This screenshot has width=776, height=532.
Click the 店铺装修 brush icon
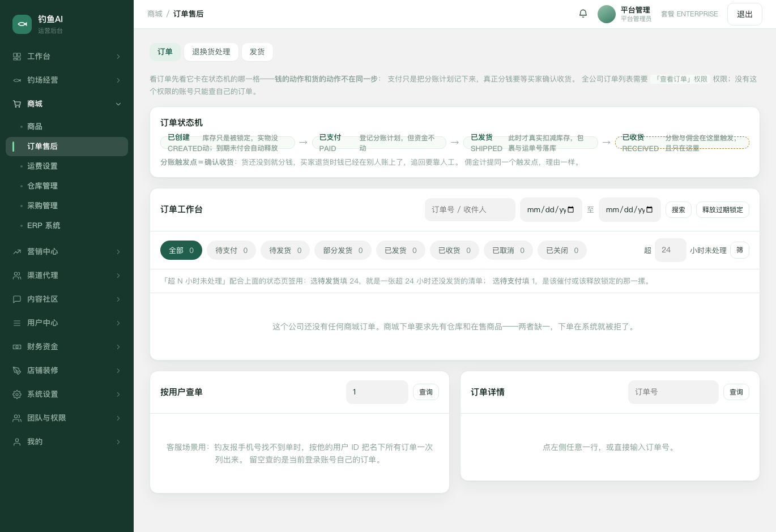point(17,371)
